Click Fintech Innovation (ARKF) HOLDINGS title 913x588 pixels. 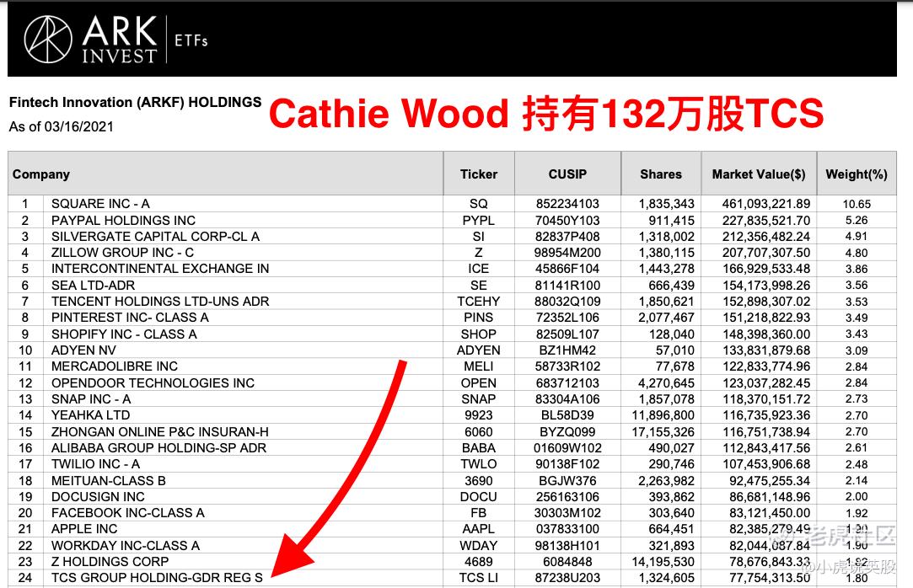click(x=135, y=103)
